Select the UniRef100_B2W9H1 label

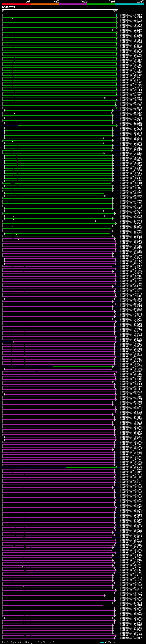pos(131,123)
